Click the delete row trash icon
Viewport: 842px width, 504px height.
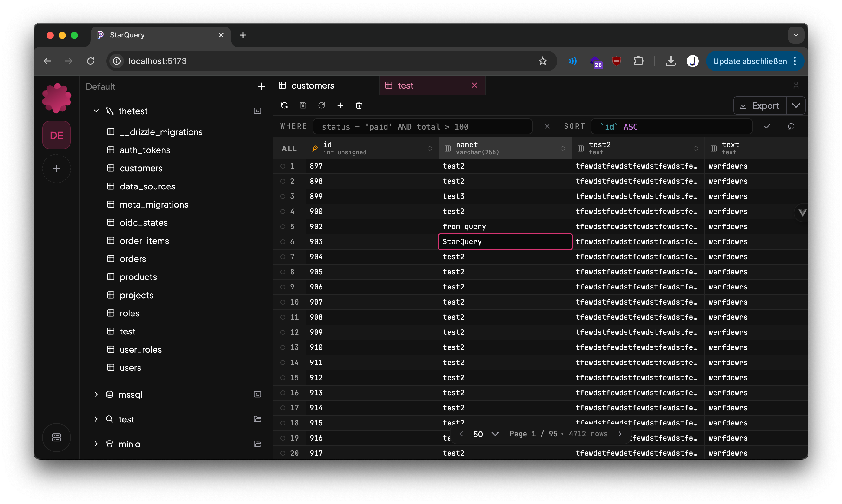point(359,106)
